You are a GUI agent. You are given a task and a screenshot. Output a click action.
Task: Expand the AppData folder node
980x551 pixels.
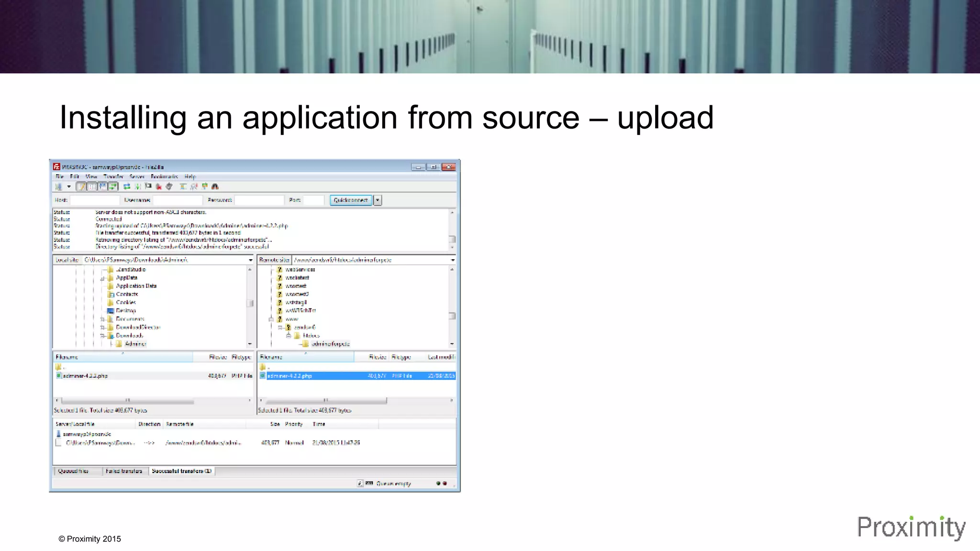coord(102,278)
